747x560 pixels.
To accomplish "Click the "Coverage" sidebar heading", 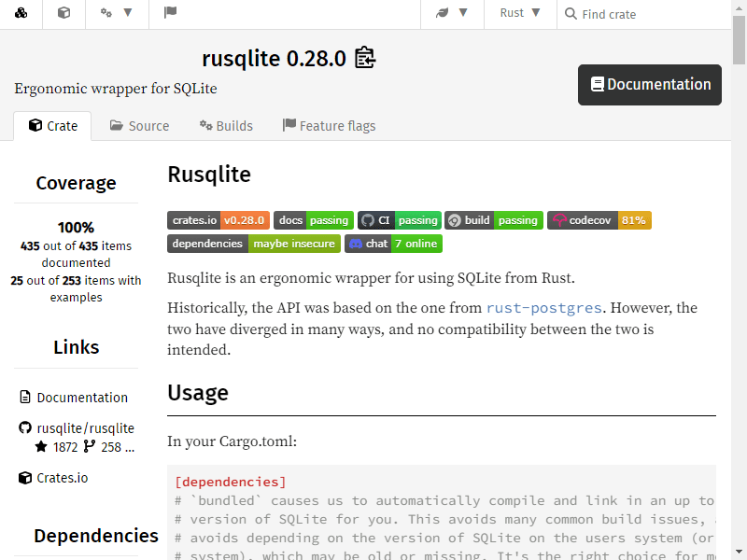I will tap(77, 183).
